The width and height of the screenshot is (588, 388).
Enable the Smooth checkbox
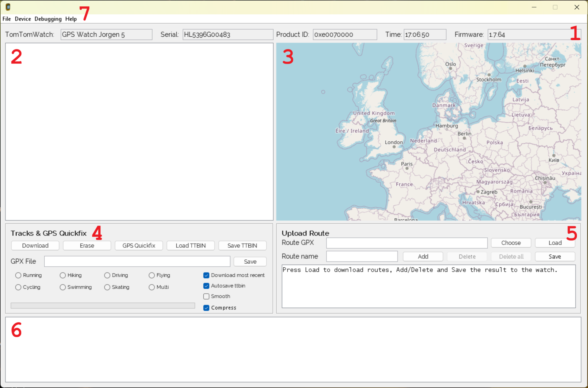point(206,296)
